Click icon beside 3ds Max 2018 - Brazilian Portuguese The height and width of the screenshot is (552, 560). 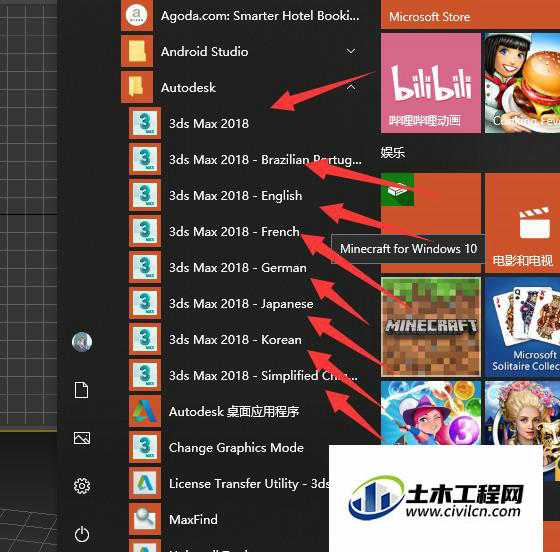click(145, 159)
